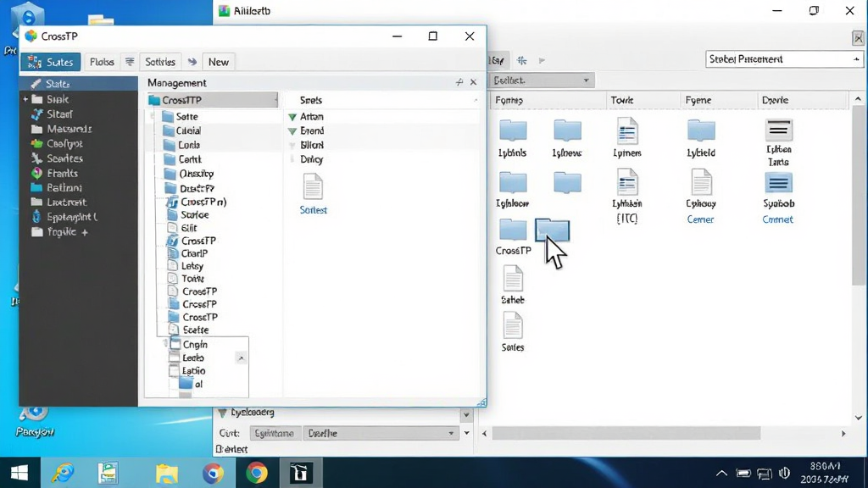Click the volume icon in system tray
This screenshot has height=488, width=868.
coord(784,473)
